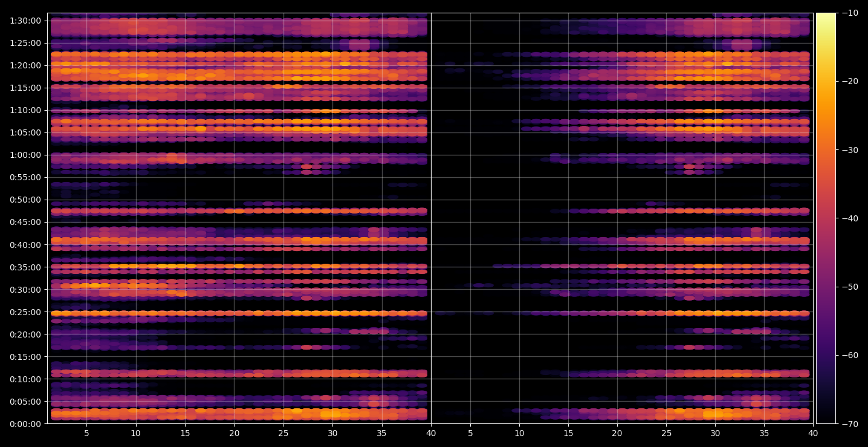Click the 0:20:00 y-axis label
Image resolution: width=868 pixels, height=447 pixels.
[25, 334]
